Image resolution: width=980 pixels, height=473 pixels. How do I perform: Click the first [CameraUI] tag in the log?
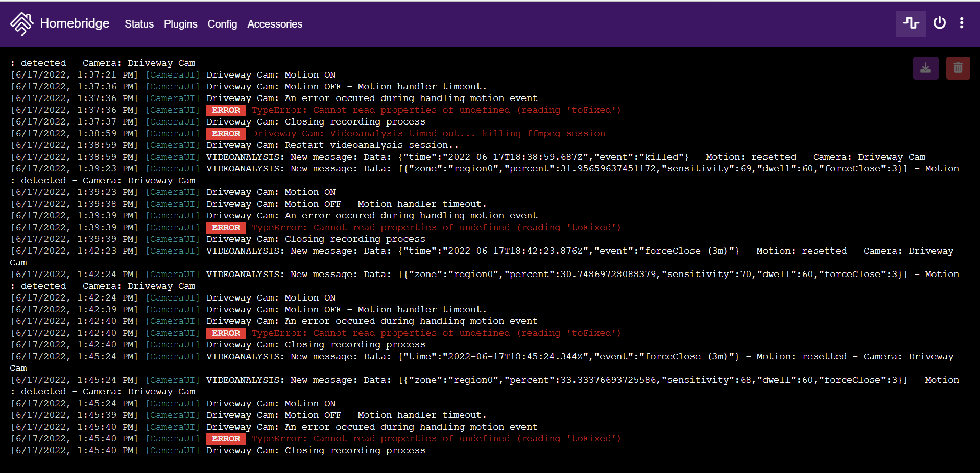(172, 74)
